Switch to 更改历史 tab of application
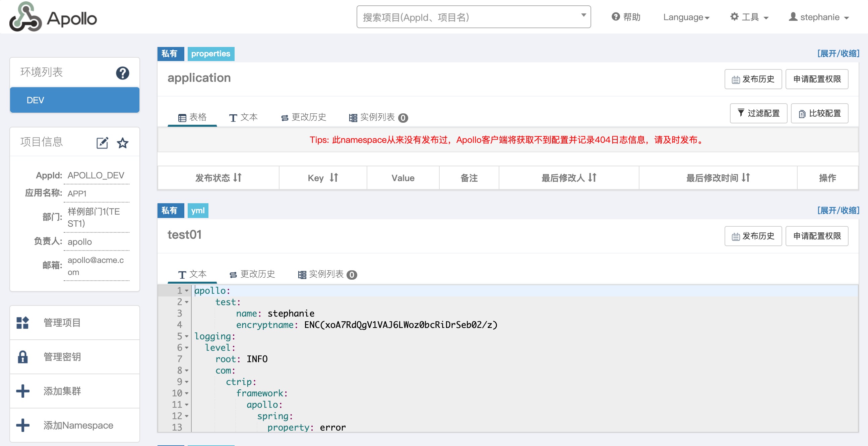The image size is (868, 446). pyautogui.click(x=303, y=117)
